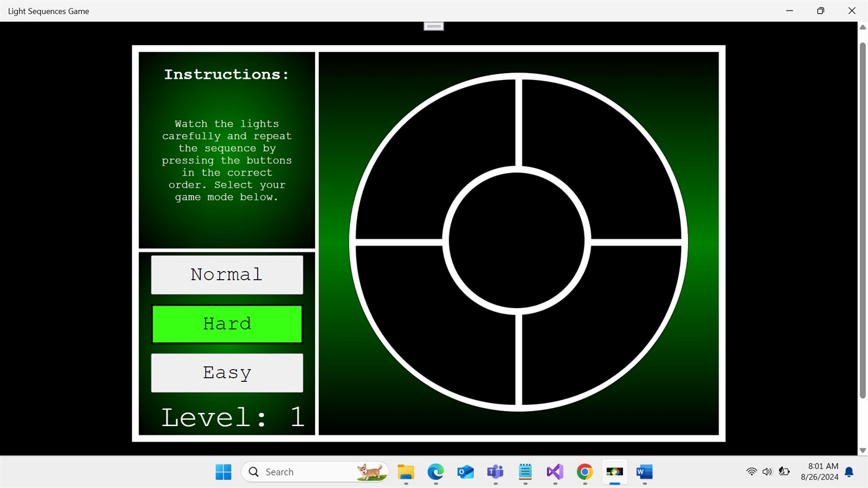Launch Visual Studio from the taskbar
868x488 pixels.
click(x=554, y=471)
